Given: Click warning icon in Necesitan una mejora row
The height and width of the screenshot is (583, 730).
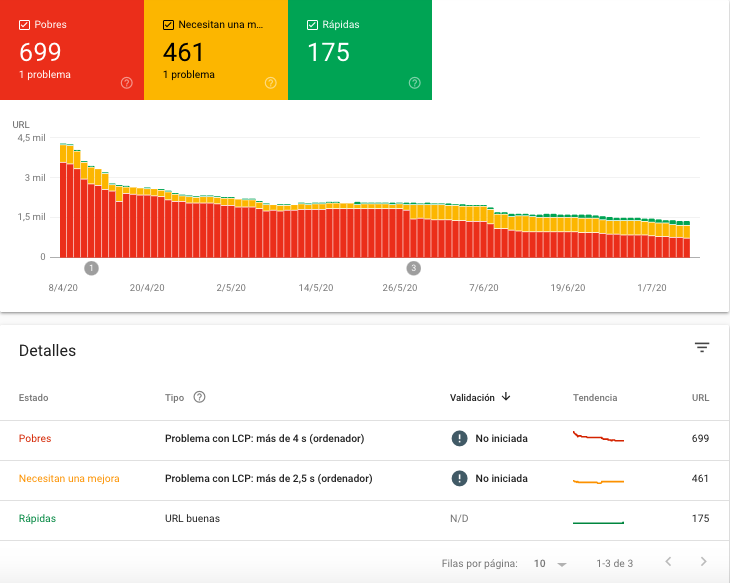Looking at the screenshot, I should pyautogui.click(x=459, y=478).
